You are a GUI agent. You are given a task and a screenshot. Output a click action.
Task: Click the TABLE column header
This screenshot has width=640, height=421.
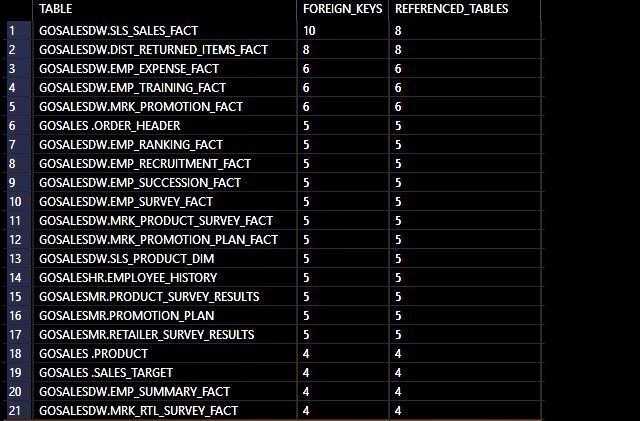(x=164, y=9)
